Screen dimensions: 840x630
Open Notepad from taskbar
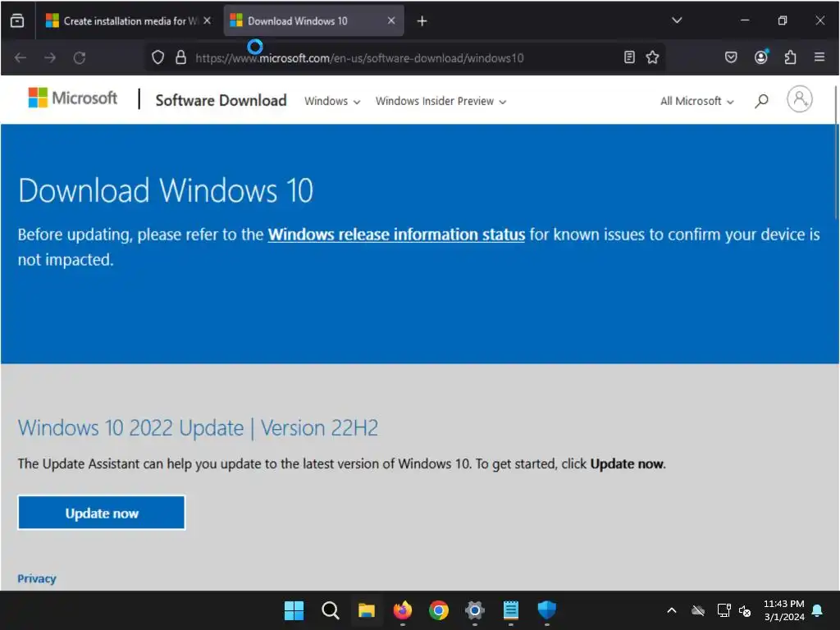(510, 610)
